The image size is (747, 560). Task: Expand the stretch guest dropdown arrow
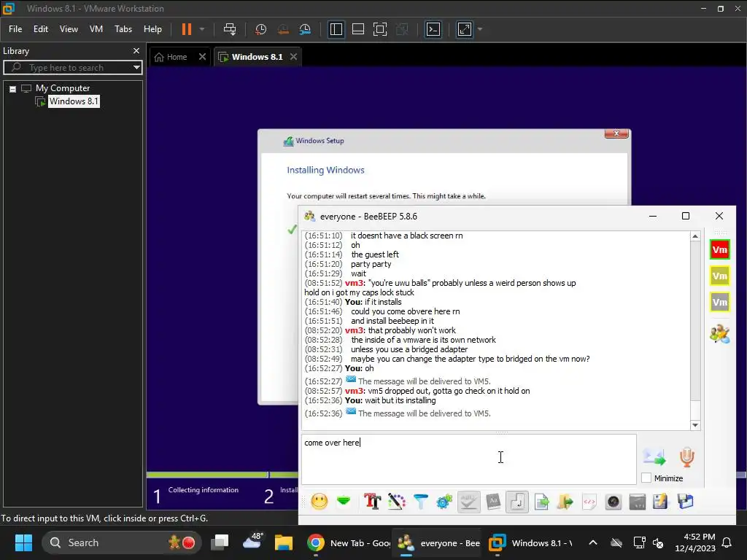point(480,29)
